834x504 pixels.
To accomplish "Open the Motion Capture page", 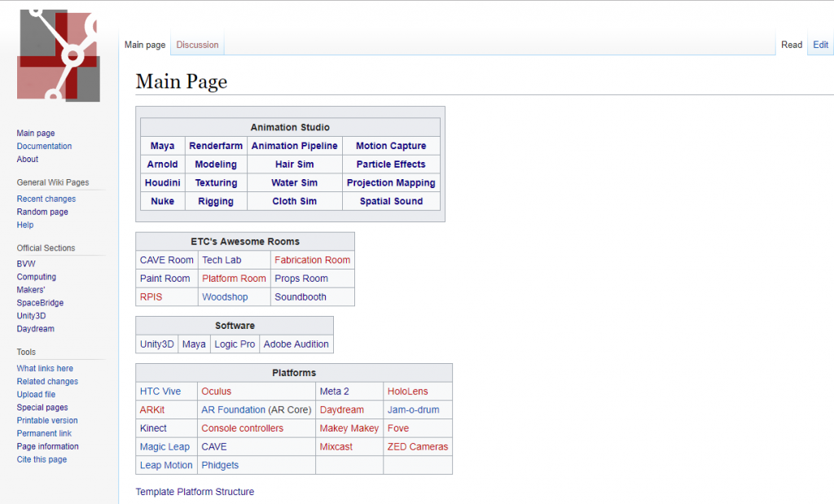I will click(x=391, y=146).
